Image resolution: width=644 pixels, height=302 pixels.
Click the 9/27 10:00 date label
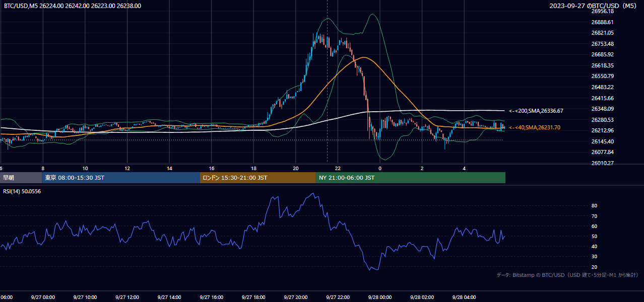pos(85,297)
